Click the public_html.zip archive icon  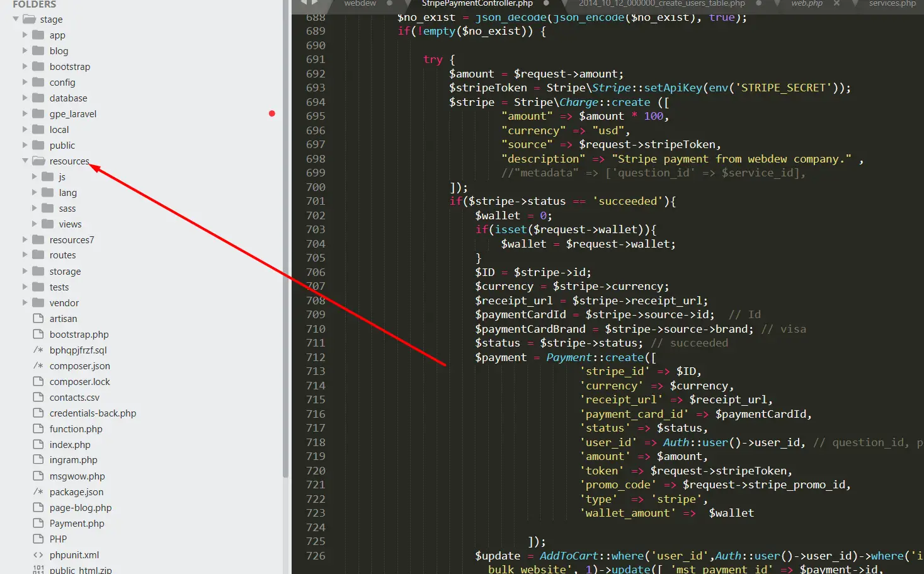click(38, 570)
